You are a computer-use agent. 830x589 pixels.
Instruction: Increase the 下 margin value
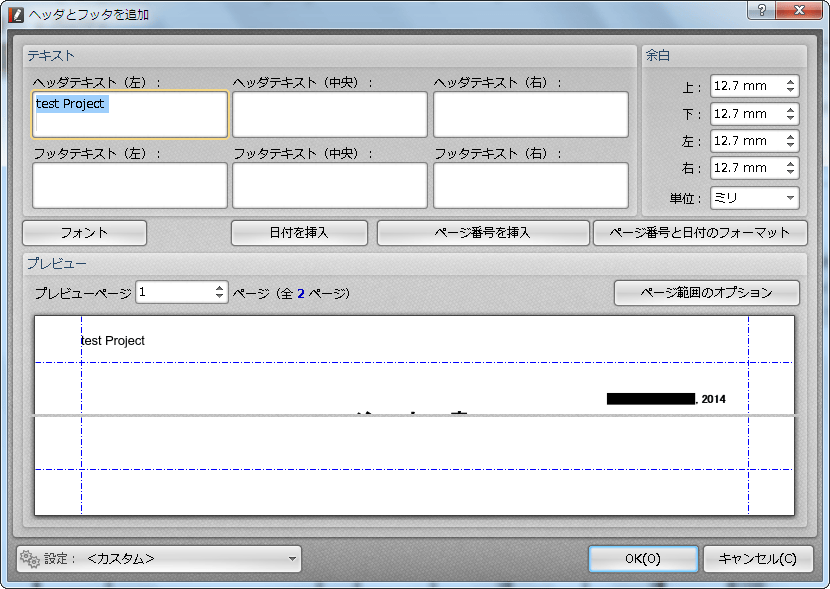pos(790,110)
